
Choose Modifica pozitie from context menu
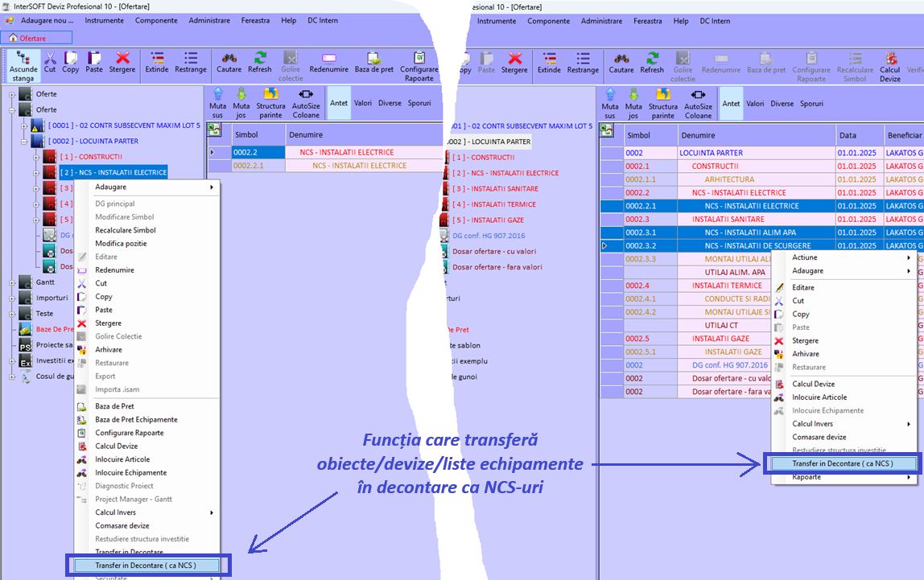point(121,244)
